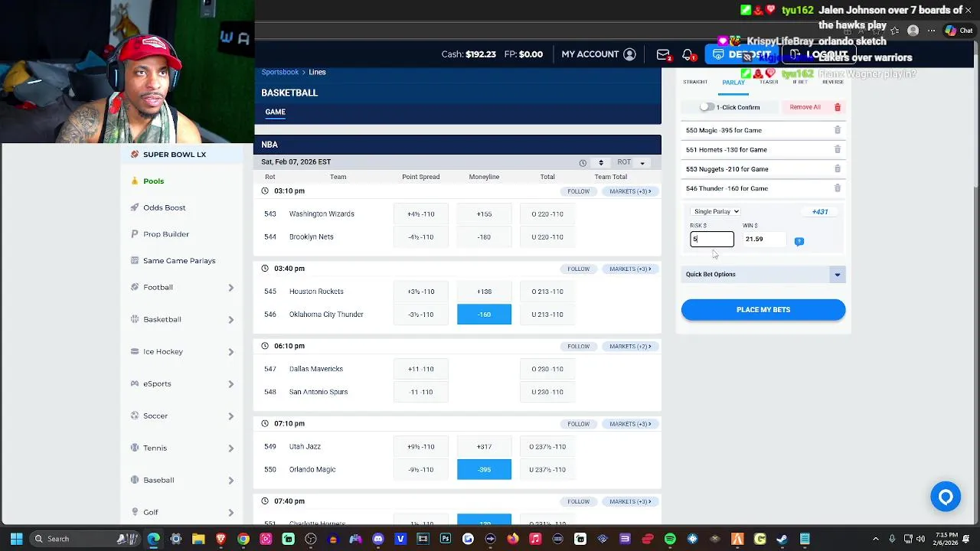Open the live support chat bubble
Screen dimensions: 980x551
point(946,497)
